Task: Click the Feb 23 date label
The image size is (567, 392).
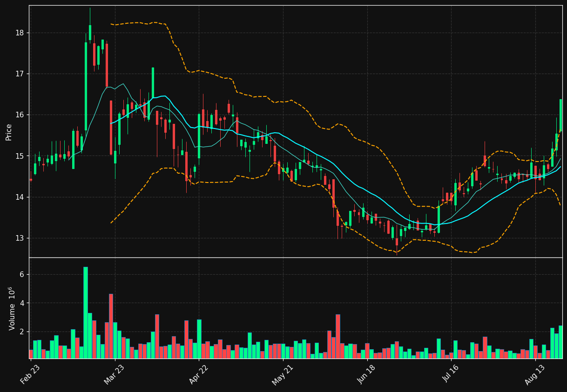Action: coord(30,375)
